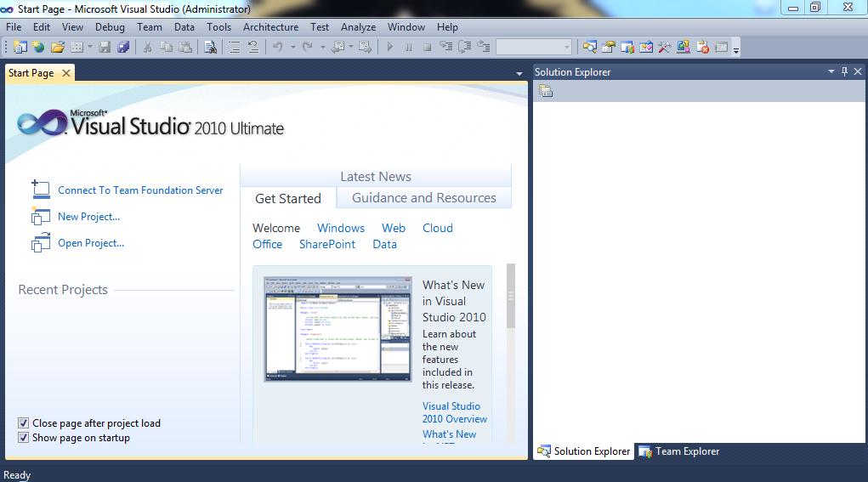Click the New Project toolbar icon
Screen dimensions: 868x482
click(x=20, y=47)
